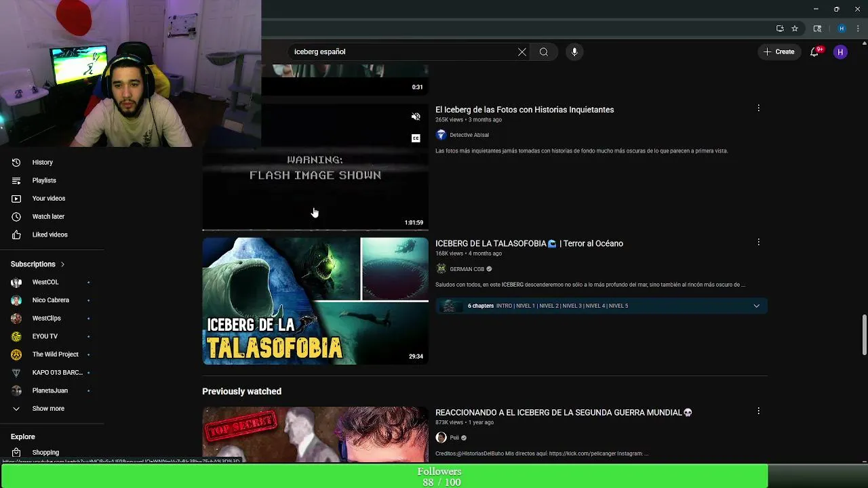Viewport: 868px width, 488px height.
Task: Open the PlanetaJuan subscription
Action: pos(51,390)
